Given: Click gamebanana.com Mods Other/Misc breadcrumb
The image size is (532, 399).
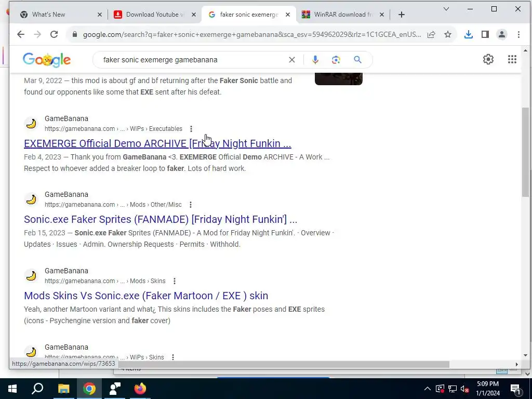Looking at the screenshot, I should click(x=113, y=205).
